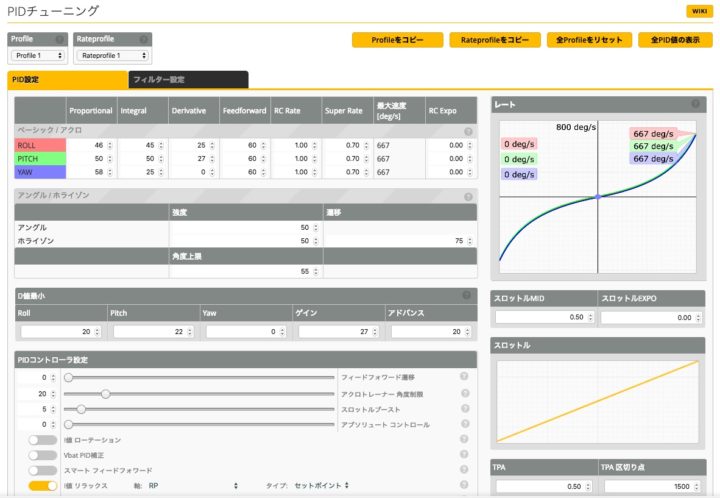Click the help icon beside the Profile label
This screenshot has width=720, height=498.
tap(60, 40)
